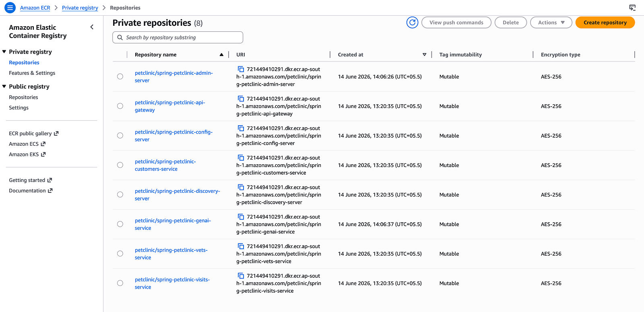Focus the Search by repository substring field
644x312 pixels.
pos(178,37)
